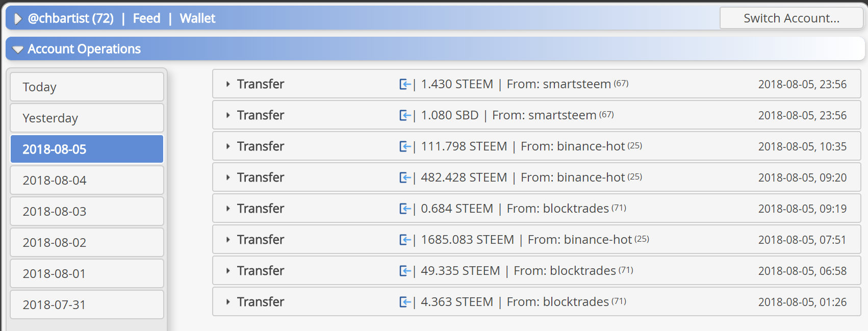Select the 2018-08-04 date filter
868x331 pixels.
point(87,180)
